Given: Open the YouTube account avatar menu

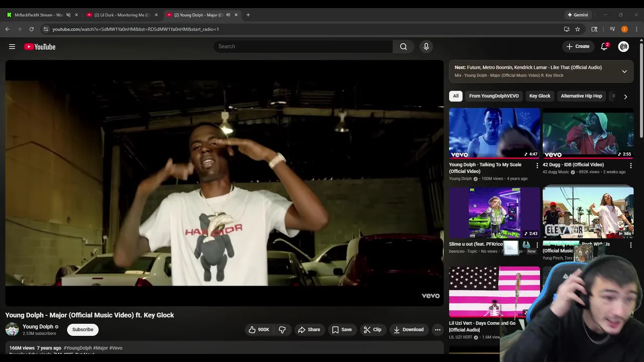Looking at the screenshot, I should coord(623,46).
